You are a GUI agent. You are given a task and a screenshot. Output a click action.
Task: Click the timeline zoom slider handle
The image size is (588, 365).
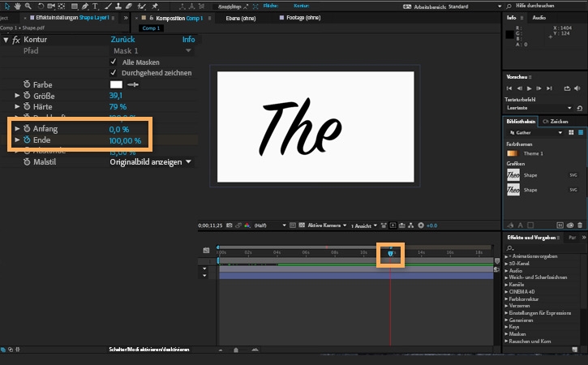tap(236, 350)
